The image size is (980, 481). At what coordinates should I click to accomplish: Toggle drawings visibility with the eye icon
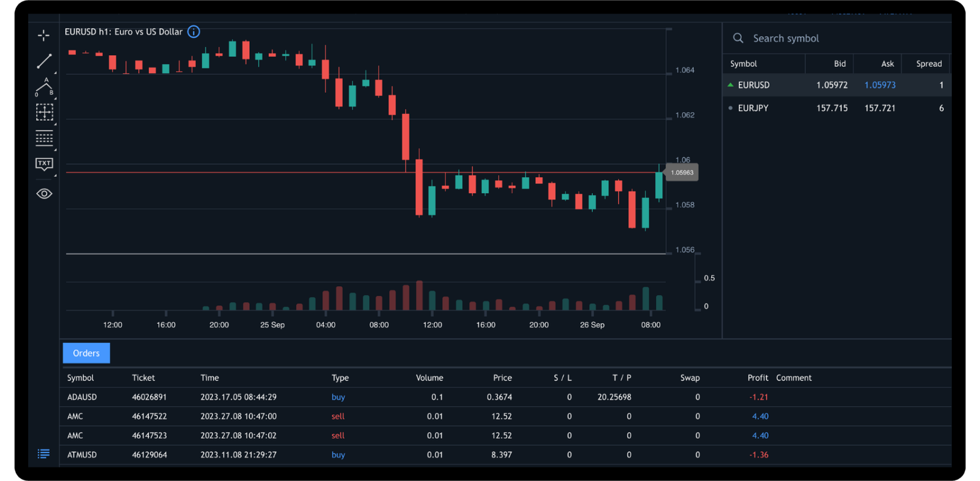44,194
